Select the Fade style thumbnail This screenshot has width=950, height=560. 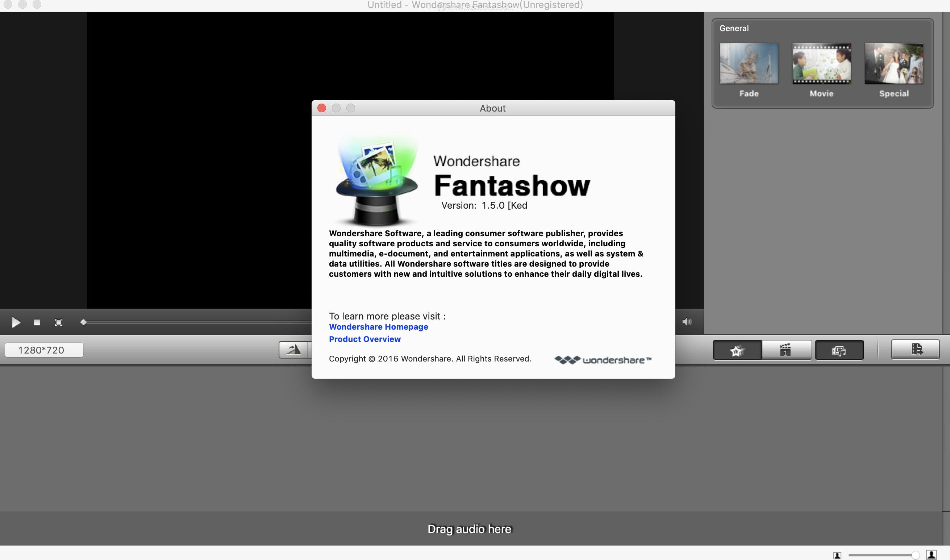(x=749, y=63)
